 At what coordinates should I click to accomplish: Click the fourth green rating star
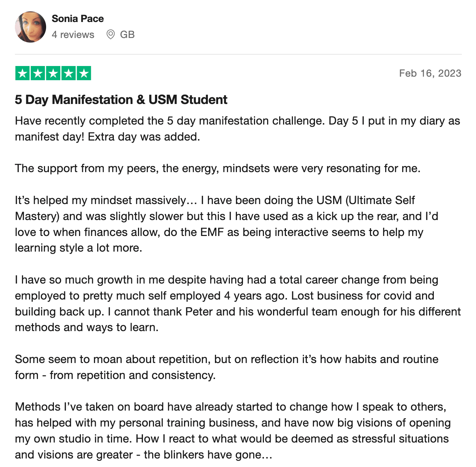pyautogui.click(x=68, y=73)
